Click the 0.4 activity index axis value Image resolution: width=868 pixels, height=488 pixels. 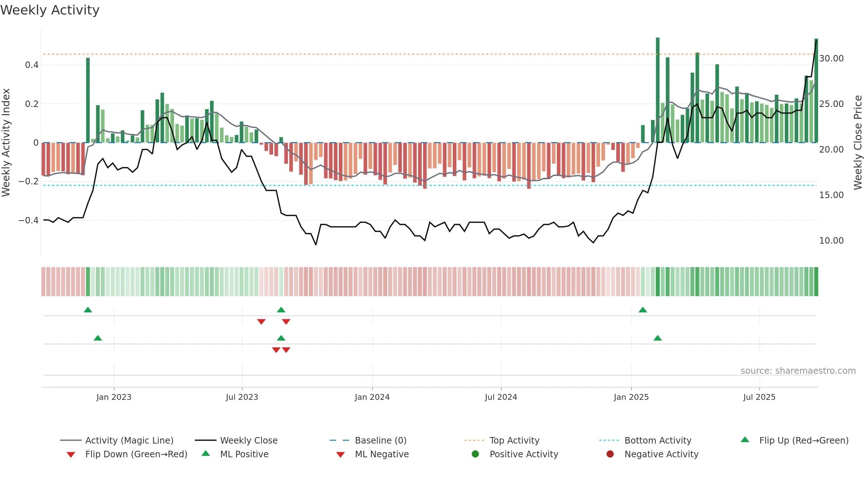point(31,65)
